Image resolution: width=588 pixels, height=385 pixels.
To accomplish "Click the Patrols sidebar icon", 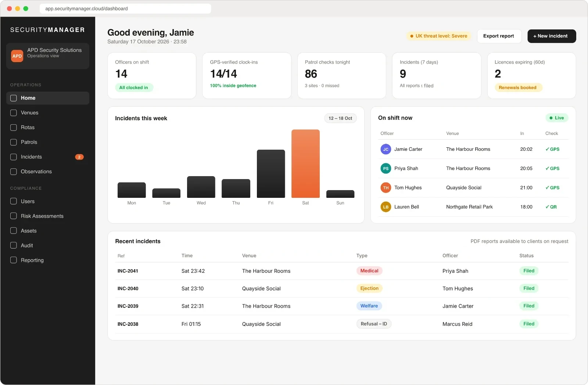I will [x=14, y=142].
